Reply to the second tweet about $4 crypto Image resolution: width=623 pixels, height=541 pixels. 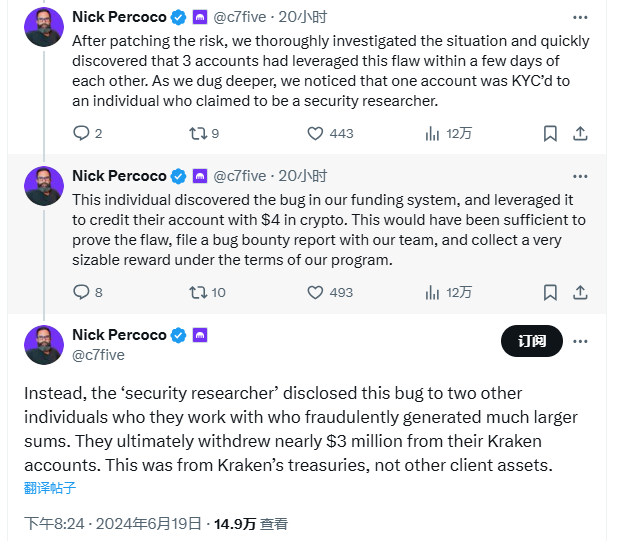pos(82,292)
